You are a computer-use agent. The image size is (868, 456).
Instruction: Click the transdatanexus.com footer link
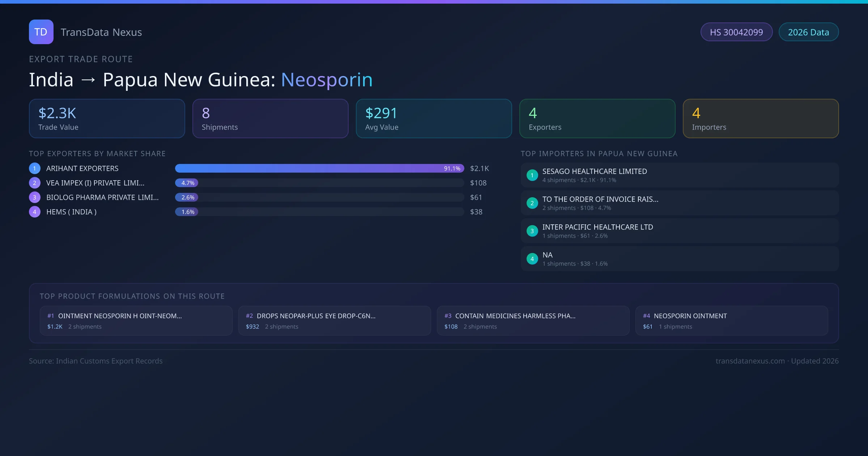(x=750, y=361)
